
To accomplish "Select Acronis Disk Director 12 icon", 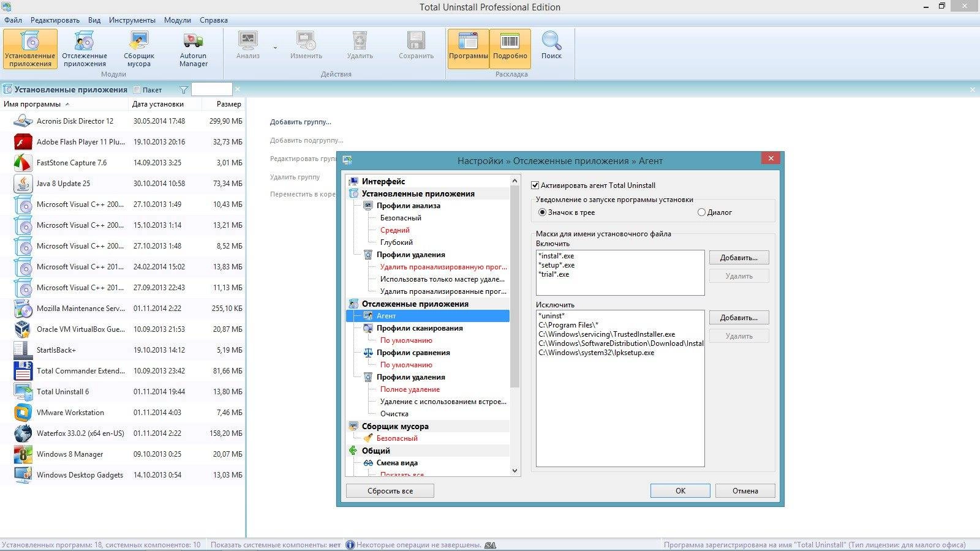I will tap(23, 121).
